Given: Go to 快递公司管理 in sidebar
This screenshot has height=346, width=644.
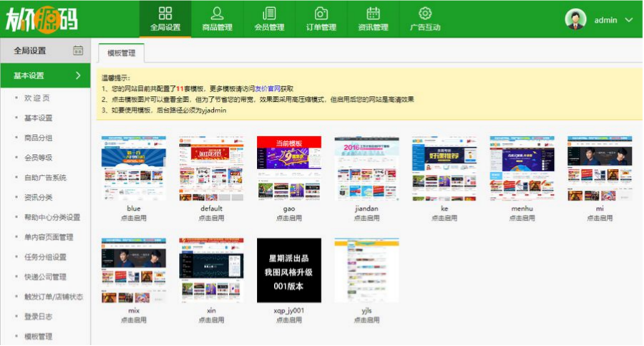Looking at the screenshot, I should (45, 277).
